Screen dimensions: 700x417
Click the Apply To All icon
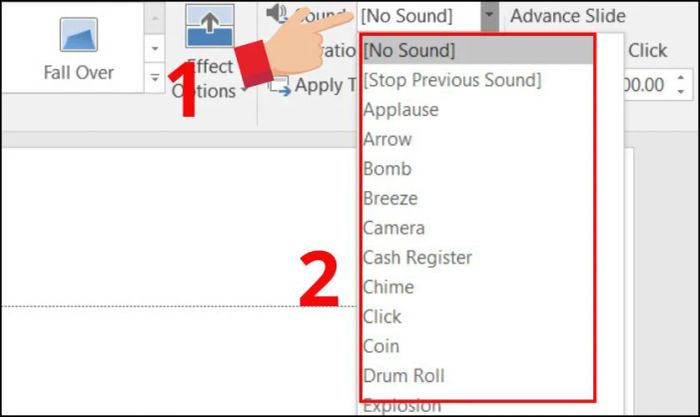click(279, 85)
